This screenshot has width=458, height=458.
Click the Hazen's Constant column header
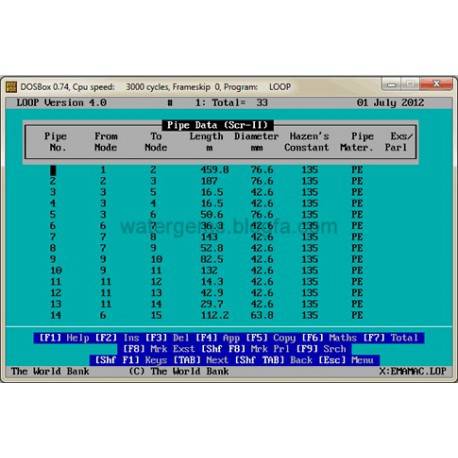307,142
